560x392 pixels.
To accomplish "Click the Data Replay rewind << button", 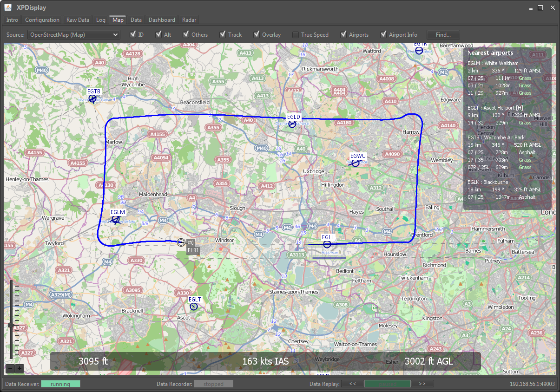I will click(353, 384).
